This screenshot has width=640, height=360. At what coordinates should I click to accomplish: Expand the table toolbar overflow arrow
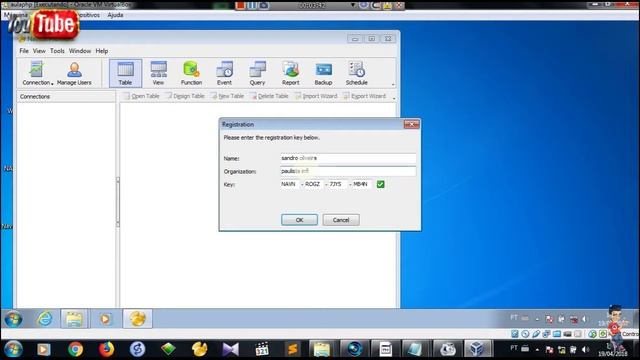pos(394,98)
